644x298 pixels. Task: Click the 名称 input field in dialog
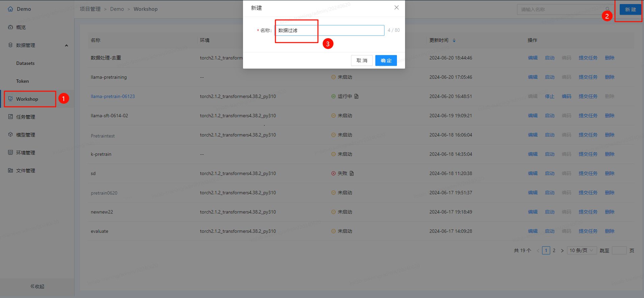pyautogui.click(x=329, y=30)
